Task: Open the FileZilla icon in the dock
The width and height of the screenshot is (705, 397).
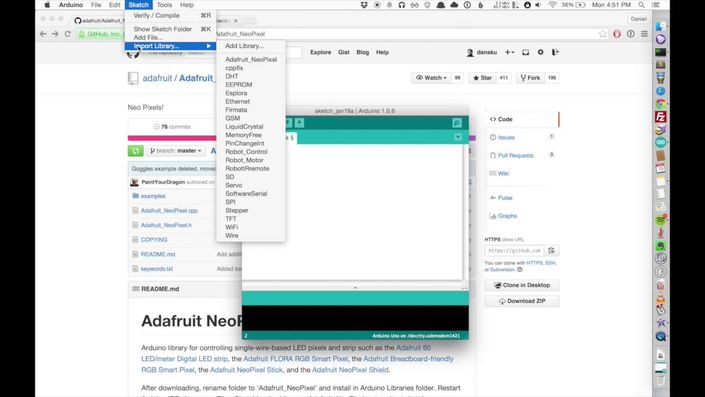Action: point(660,117)
